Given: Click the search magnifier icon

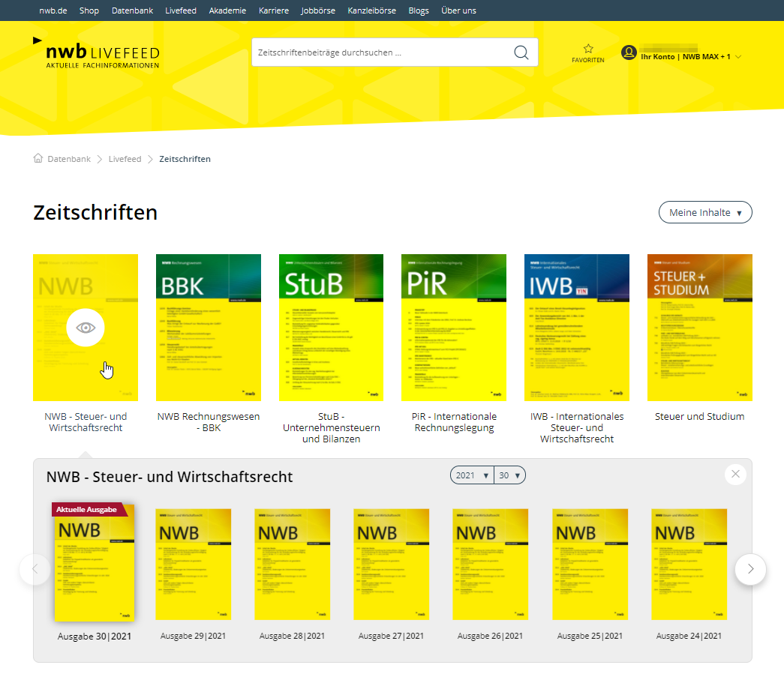Looking at the screenshot, I should pyautogui.click(x=521, y=52).
